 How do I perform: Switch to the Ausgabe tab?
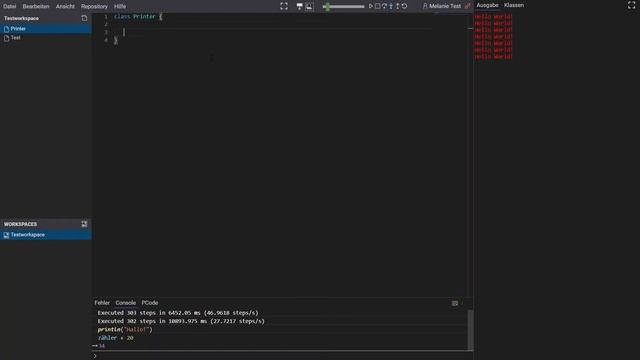point(487,5)
